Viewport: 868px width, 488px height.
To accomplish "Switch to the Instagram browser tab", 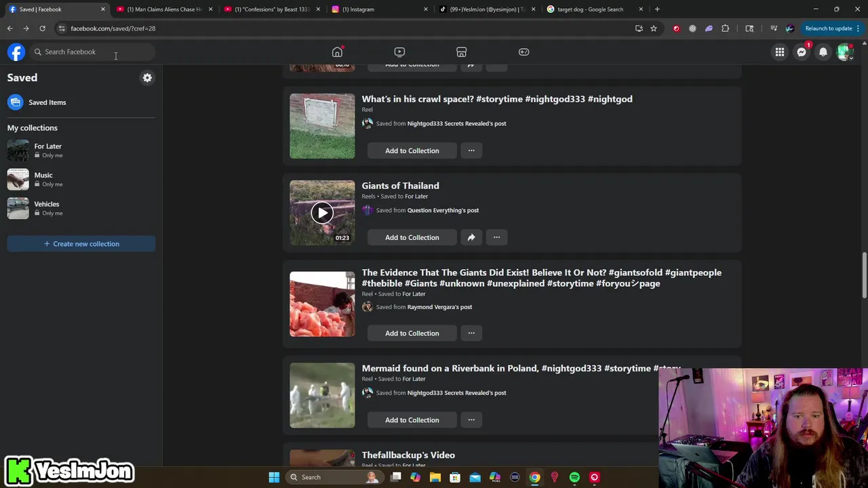I will pyautogui.click(x=378, y=9).
